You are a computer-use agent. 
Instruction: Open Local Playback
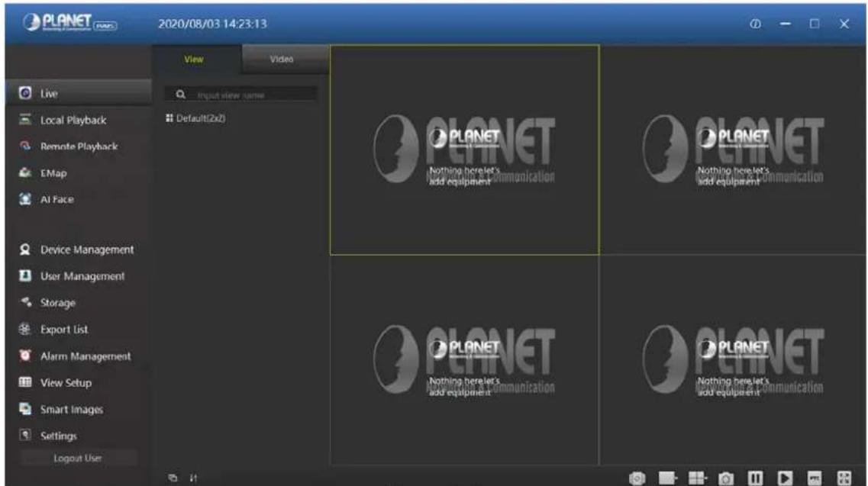click(x=73, y=120)
